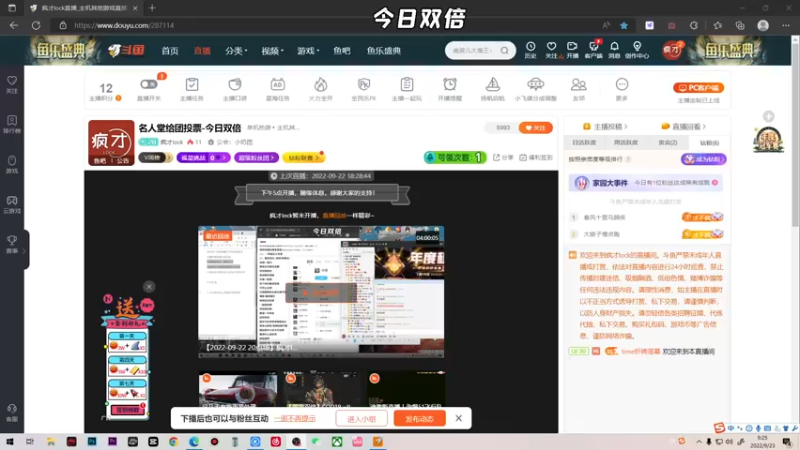Open 直播回看 link in right panel

(x=684, y=127)
